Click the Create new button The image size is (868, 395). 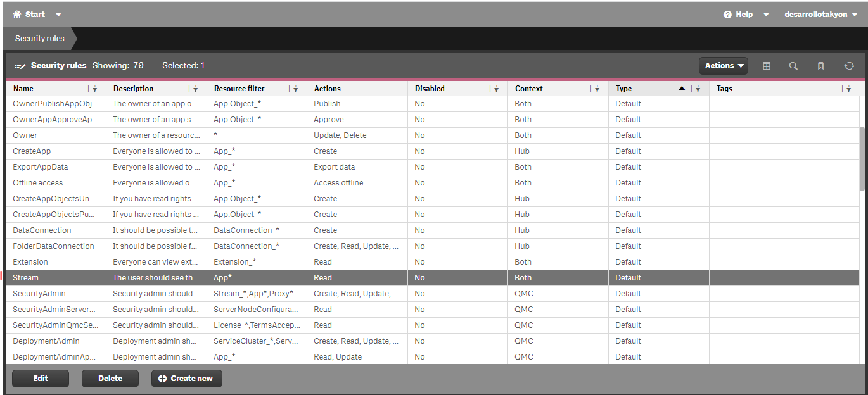tap(186, 378)
